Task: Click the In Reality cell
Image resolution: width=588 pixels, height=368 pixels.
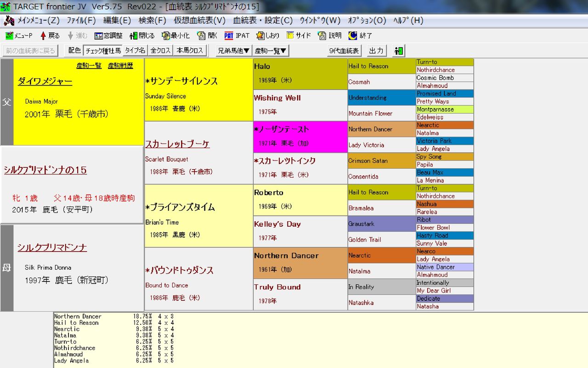Action: [x=382, y=287]
